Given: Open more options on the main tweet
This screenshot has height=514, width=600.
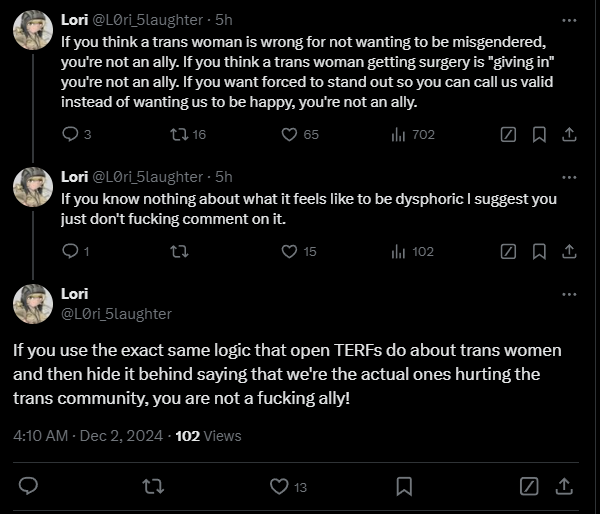Looking at the screenshot, I should (x=569, y=294).
